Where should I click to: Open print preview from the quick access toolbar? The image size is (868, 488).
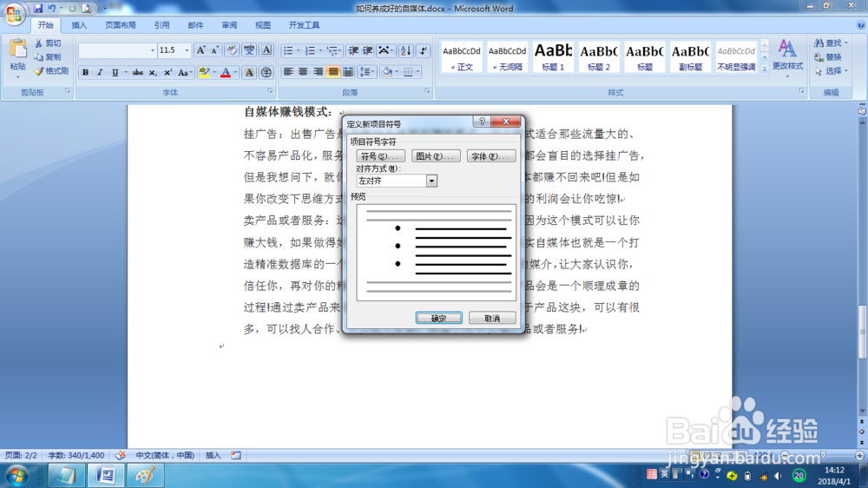point(87,9)
